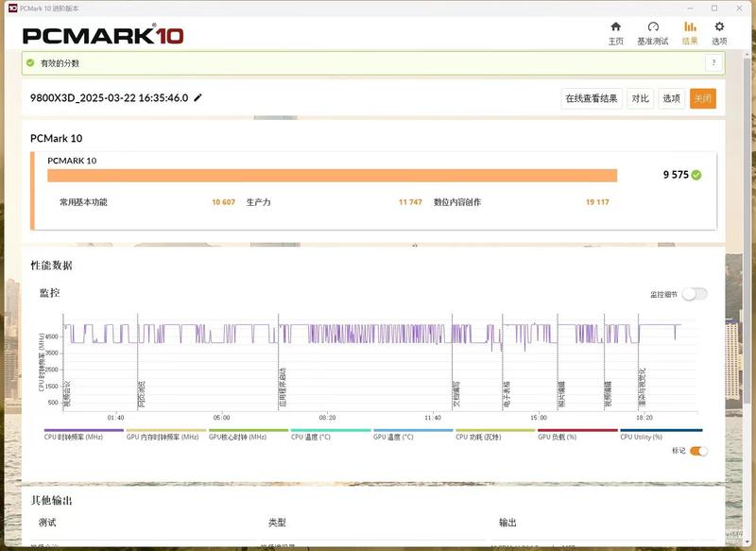This screenshot has height=551, width=756.
Task: Select GPU 负载 (%) legend entry
Action: tap(577, 435)
